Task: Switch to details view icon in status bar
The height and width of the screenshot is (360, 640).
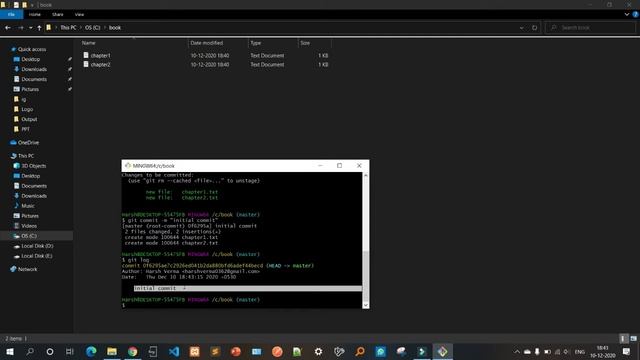Action: point(623,338)
